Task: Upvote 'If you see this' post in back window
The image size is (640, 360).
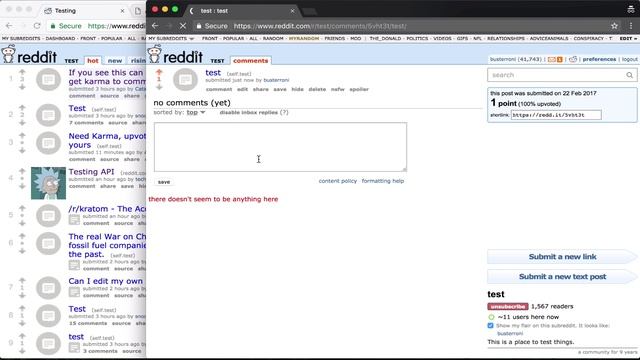Action: [x=22, y=72]
